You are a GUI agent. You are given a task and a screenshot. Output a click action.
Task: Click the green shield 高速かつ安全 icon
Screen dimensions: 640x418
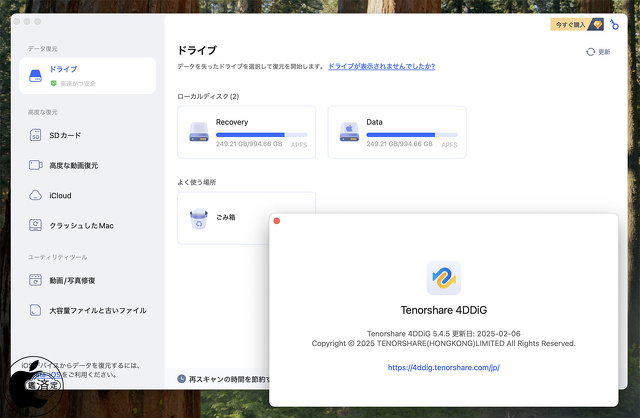pos(53,83)
